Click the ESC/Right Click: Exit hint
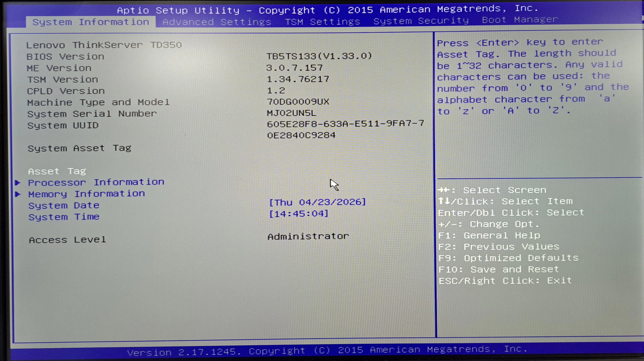The height and width of the screenshot is (361, 644). click(x=505, y=281)
